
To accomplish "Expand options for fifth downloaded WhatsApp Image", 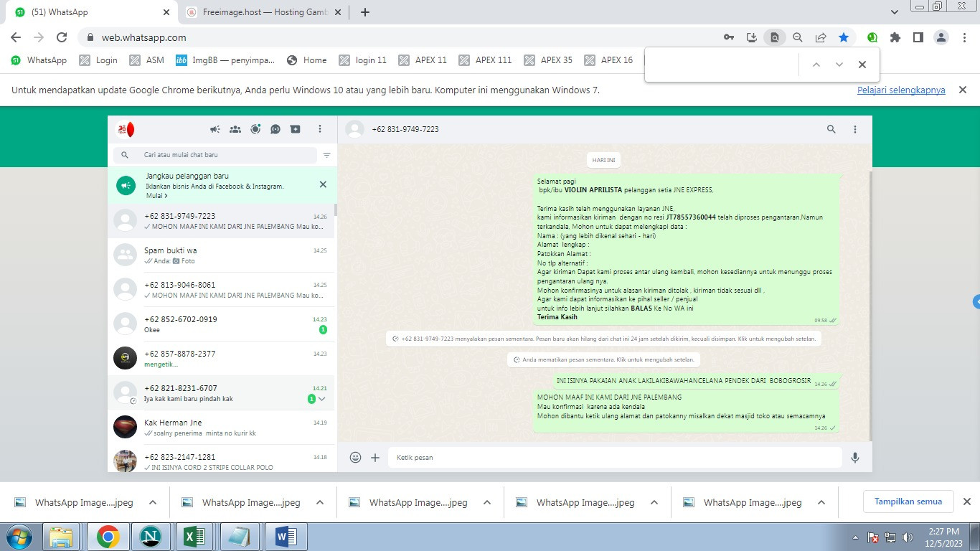I will [821, 502].
